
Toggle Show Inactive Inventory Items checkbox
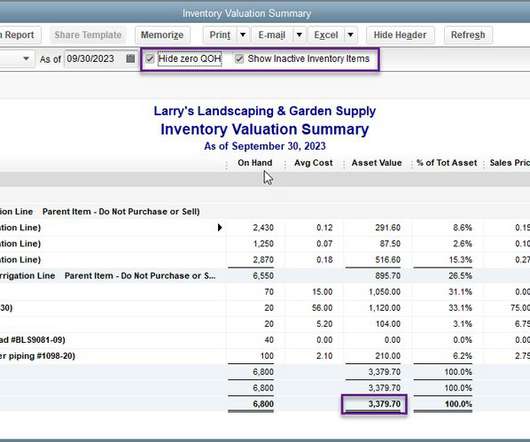point(239,59)
